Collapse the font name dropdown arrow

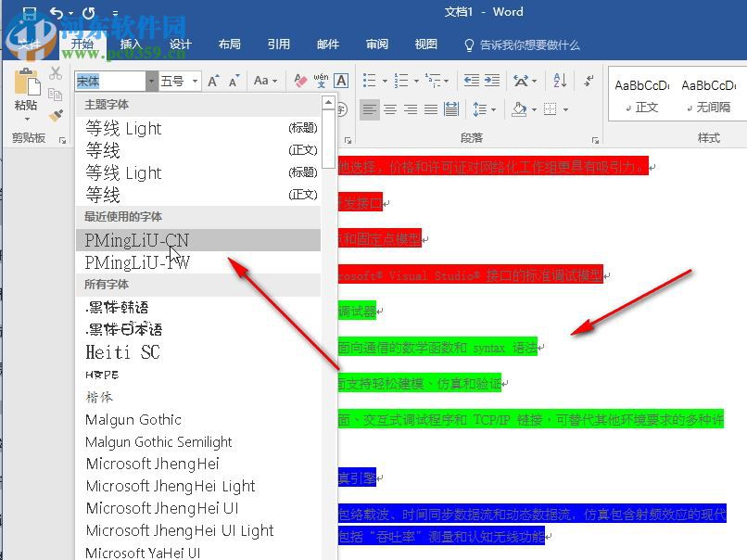pyautogui.click(x=151, y=81)
